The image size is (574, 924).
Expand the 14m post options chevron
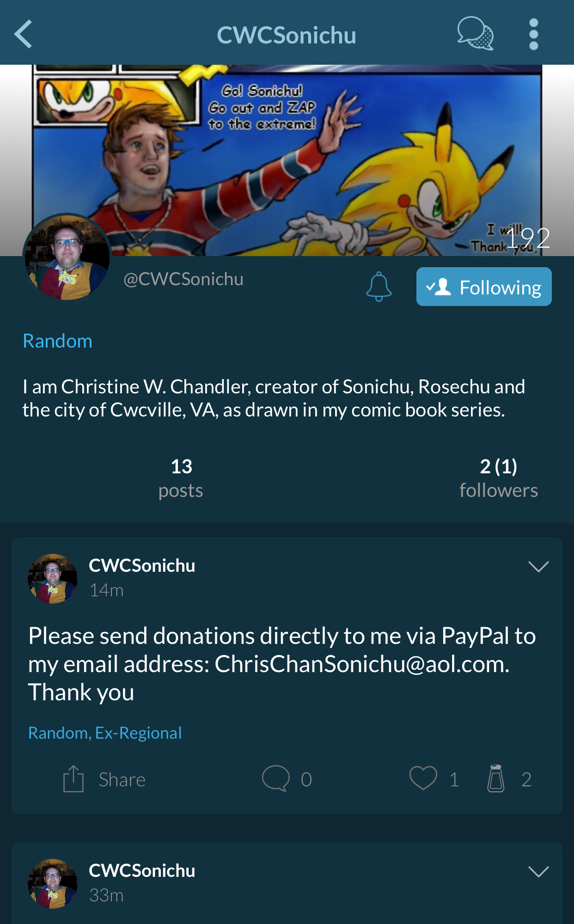coord(538,567)
